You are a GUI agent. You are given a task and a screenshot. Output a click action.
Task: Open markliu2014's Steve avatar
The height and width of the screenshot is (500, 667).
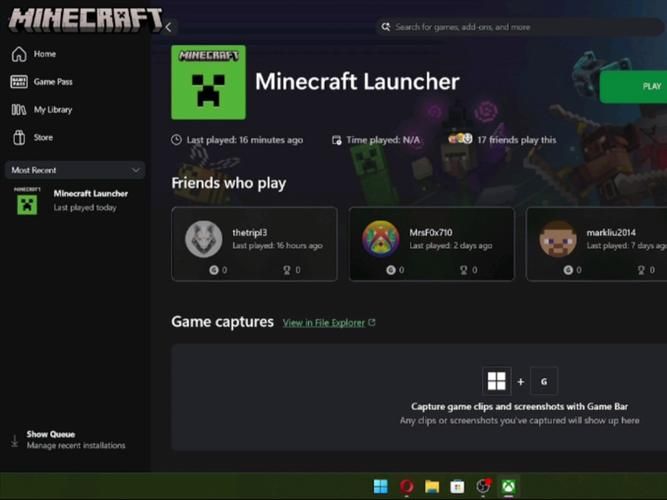coord(558,239)
